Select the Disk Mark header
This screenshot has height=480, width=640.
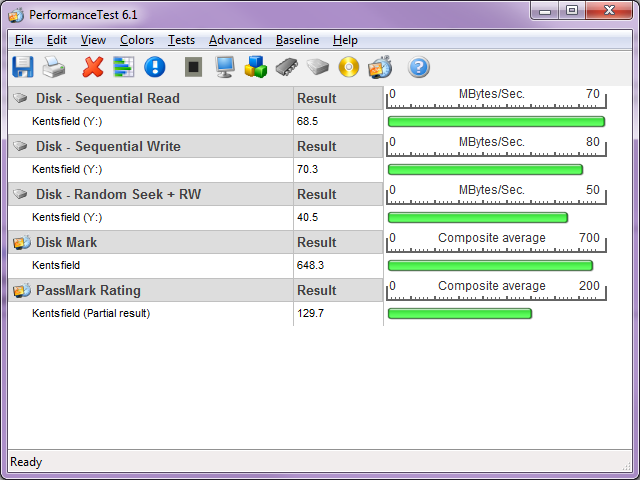[x=151, y=242]
